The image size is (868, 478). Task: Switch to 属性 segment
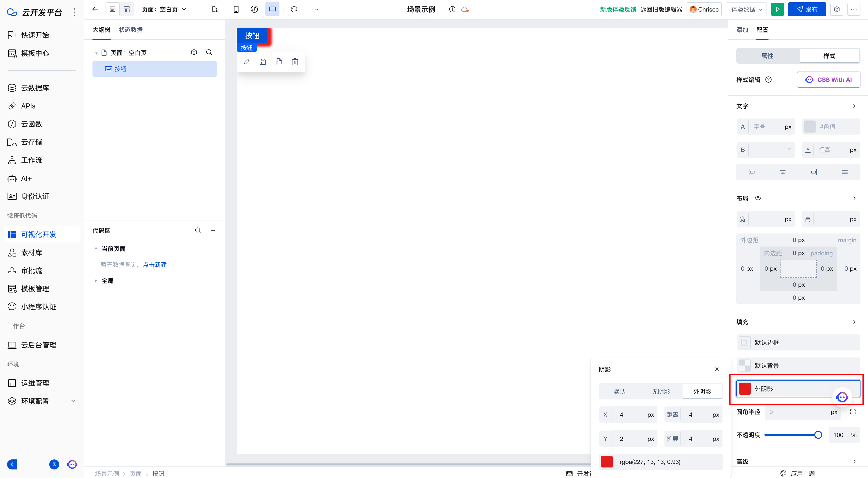click(767, 56)
